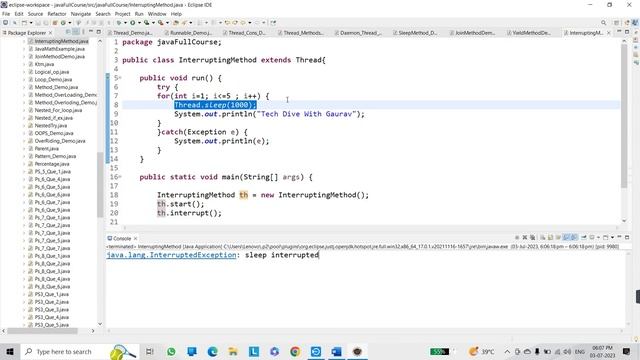Click the Pin Console icon
Viewport: 640px width, 360px height.
[584, 238]
